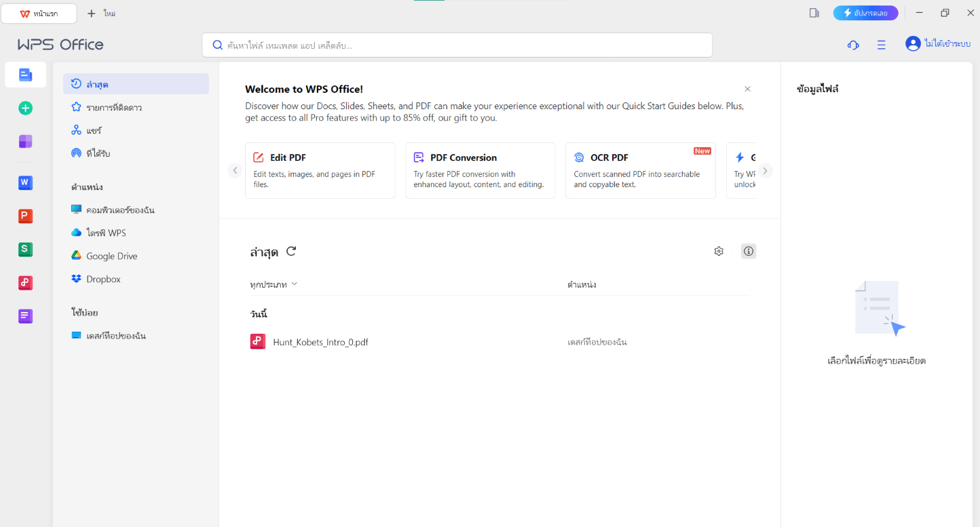980x527 pixels.
Task: Expand the ทุกประเภท file type filter
Action: [274, 285]
